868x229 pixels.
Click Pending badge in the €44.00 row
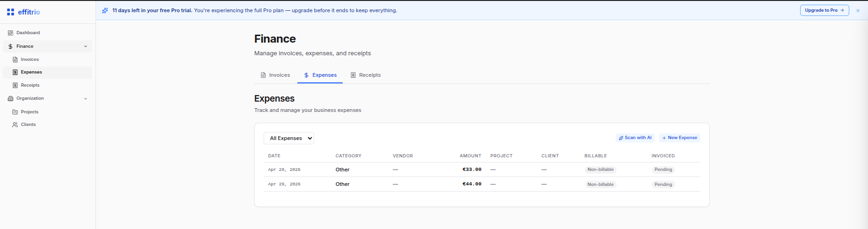663,185
